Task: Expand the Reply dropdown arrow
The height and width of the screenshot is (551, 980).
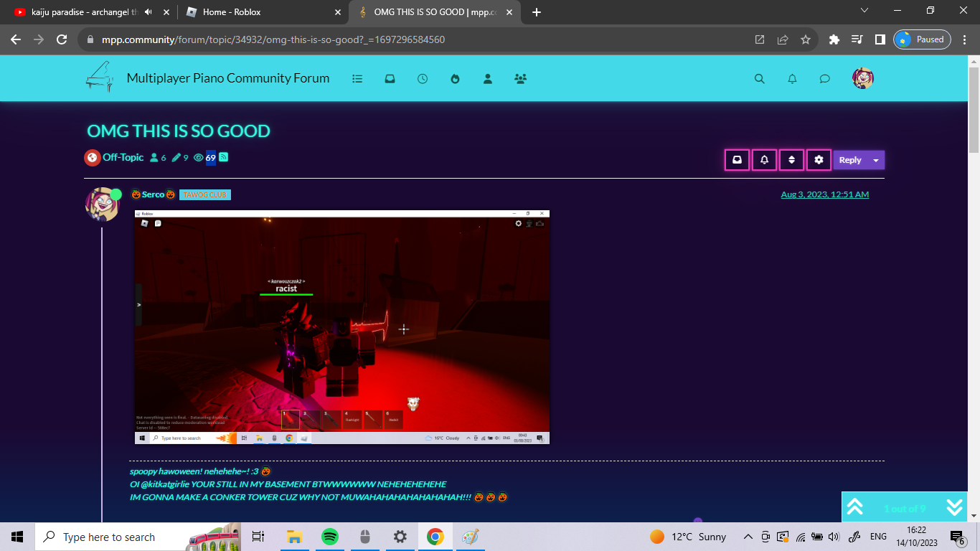Action: tap(876, 160)
